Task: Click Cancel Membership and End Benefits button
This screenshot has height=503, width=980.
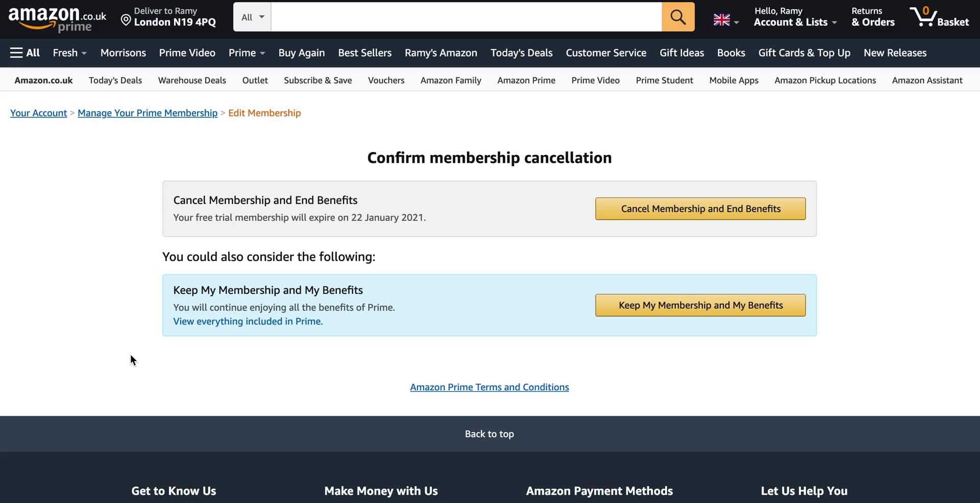Action: [700, 209]
